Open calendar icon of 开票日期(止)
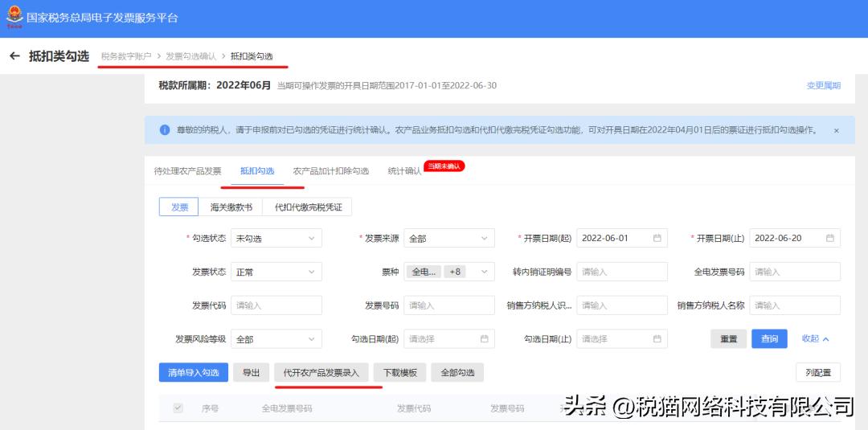Image resolution: width=868 pixels, height=430 pixels. coord(829,238)
